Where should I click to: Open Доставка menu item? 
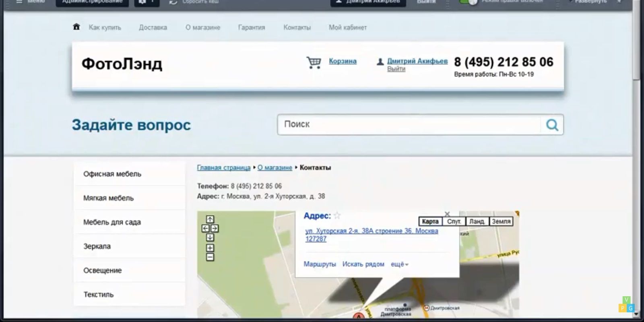click(x=153, y=27)
